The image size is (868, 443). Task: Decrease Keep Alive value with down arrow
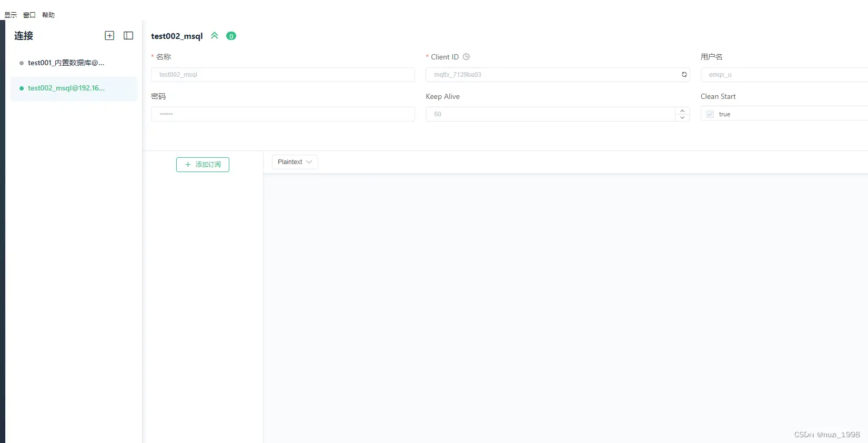pos(682,118)
